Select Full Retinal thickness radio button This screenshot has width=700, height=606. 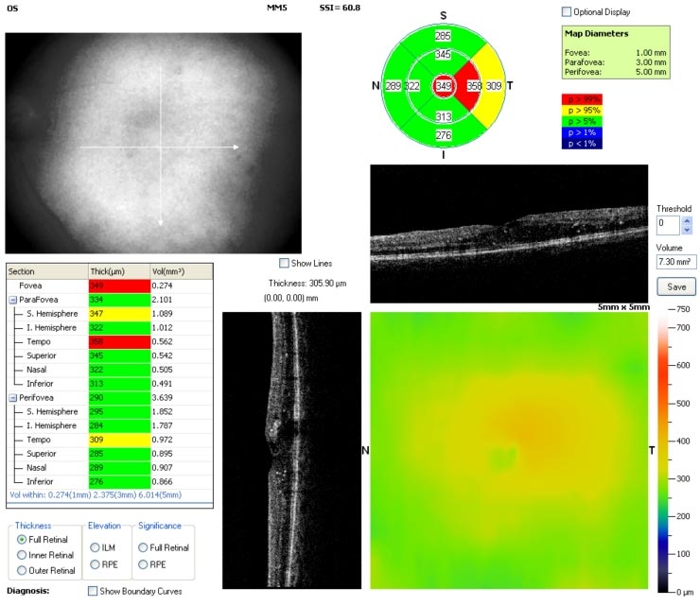[x=21, y=538]
